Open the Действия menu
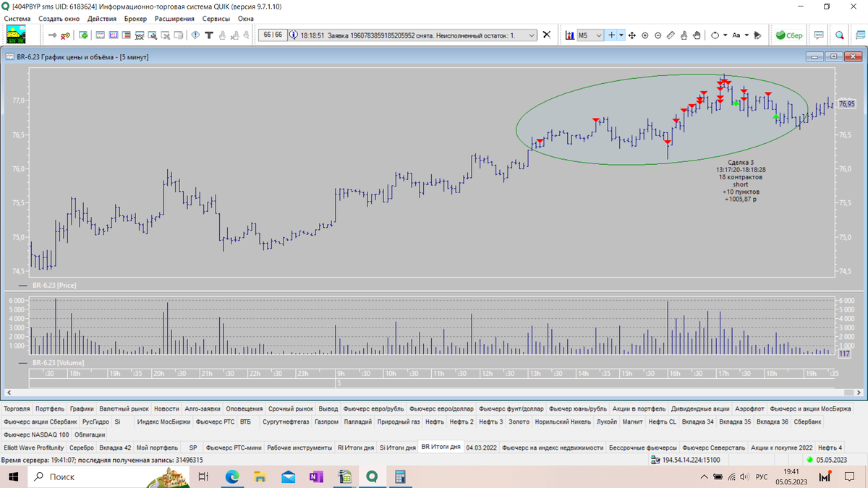868x488 pixels. click(102, 18)
